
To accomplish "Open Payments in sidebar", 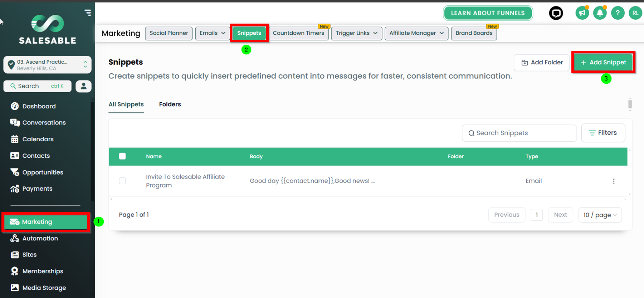I will [37, 189].
